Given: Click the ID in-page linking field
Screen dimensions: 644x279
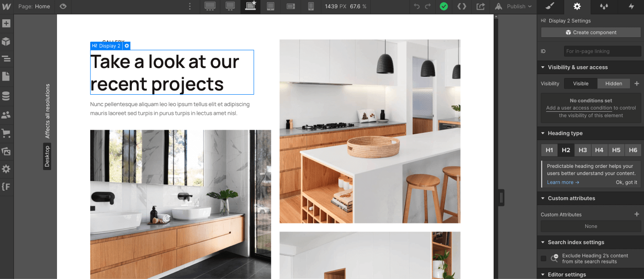Looking at the screenshot, I should pyautogui.click(x=602, y=51).
